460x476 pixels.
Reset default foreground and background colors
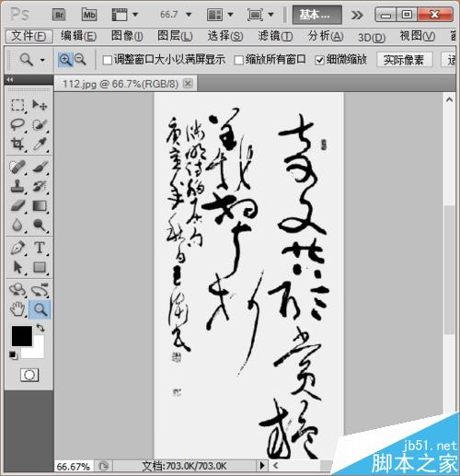(x=13, y=355)
